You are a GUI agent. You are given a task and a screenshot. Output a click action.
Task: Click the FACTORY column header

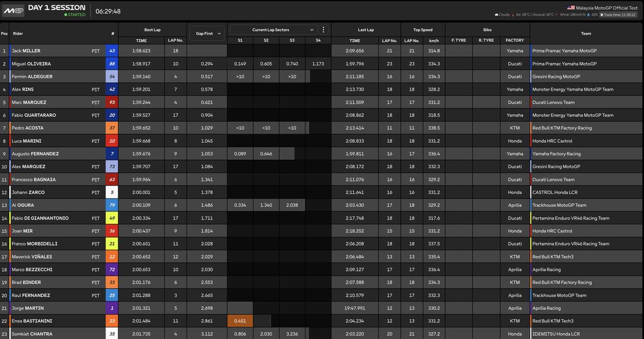[515, 40]
